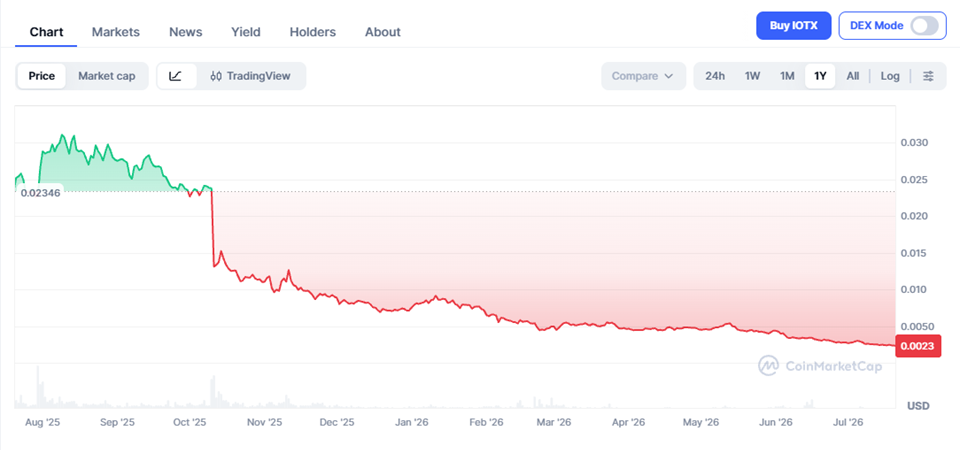The width and height of the screenshot is (960, 450).
Task: Set the time range to 1W
Action: (752, 76)
